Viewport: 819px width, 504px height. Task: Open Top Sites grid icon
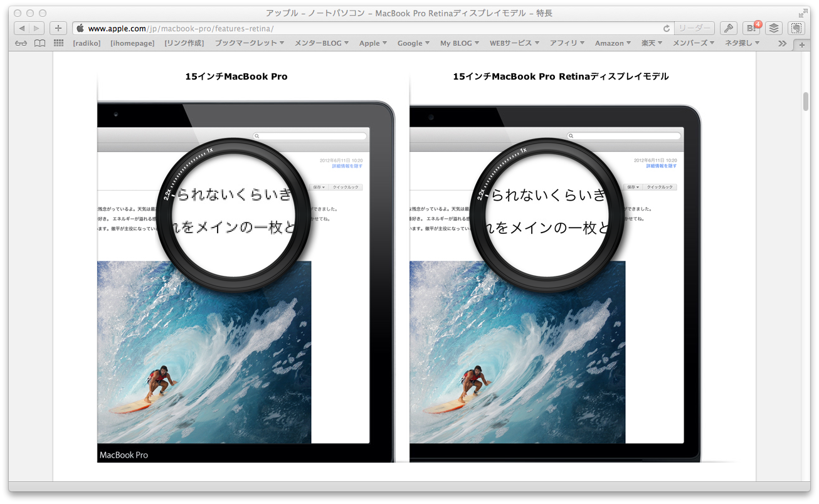click(x=59, y=43)
